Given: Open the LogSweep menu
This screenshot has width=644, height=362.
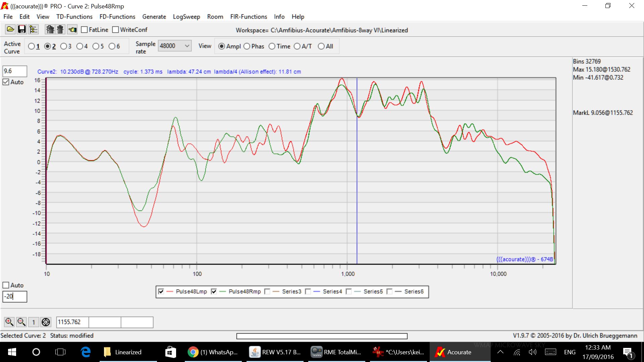Looking at the screenshot, I should (186, 17).
